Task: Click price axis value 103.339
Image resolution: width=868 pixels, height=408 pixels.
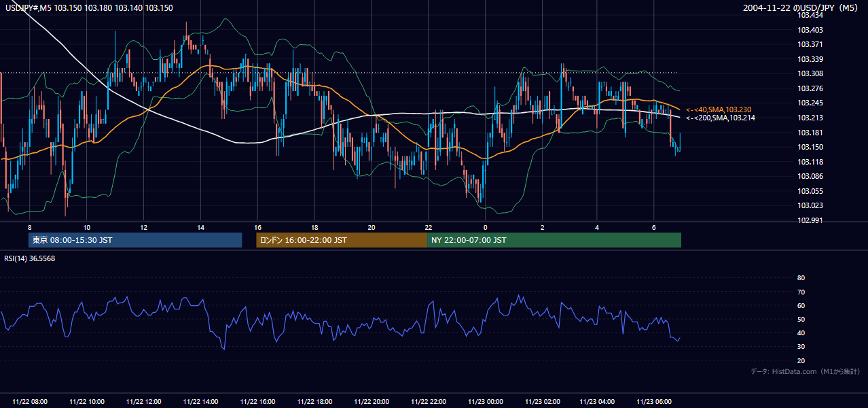Action: (810, 59)
